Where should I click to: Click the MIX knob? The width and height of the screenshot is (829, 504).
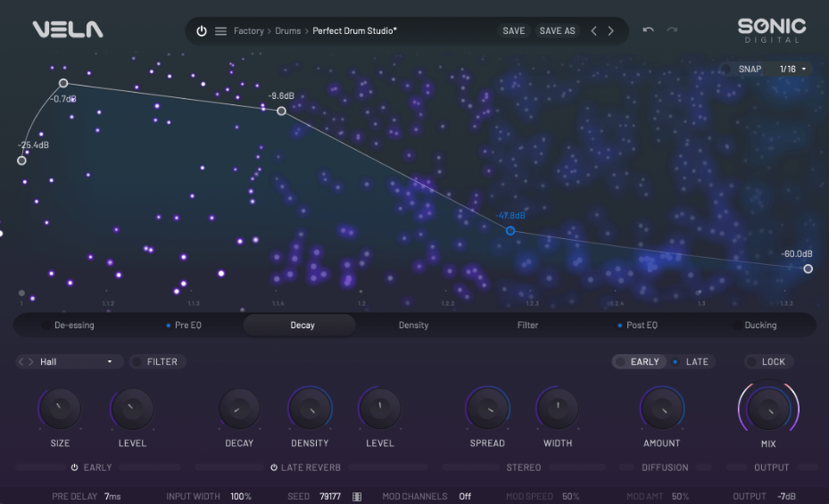click(x=767, y=409)
